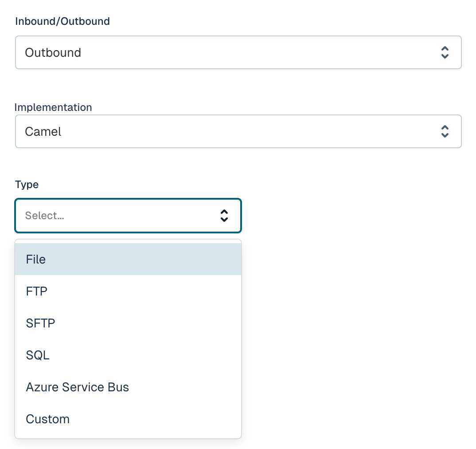Click the Type field label
The width and height of the screenshot is (476, 449).
point(27,185)
